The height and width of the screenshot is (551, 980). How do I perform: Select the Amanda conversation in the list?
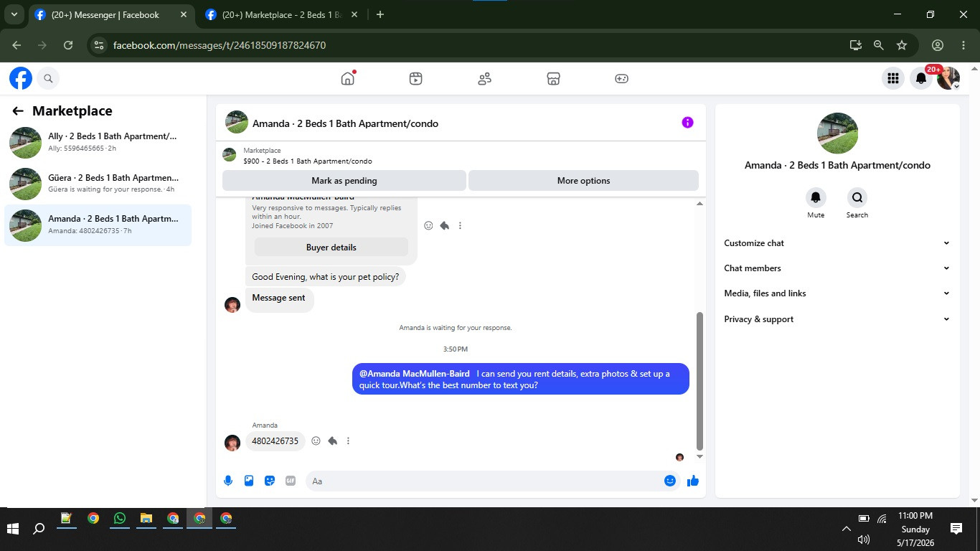(98, 225)
